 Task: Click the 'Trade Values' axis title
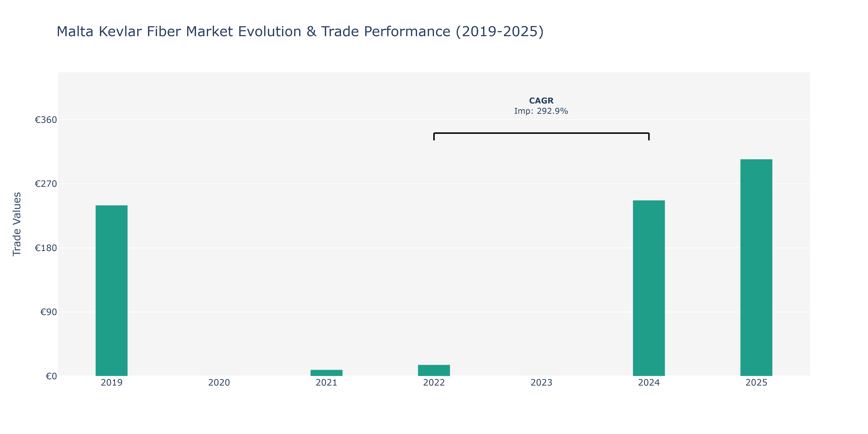pos(17,224)
